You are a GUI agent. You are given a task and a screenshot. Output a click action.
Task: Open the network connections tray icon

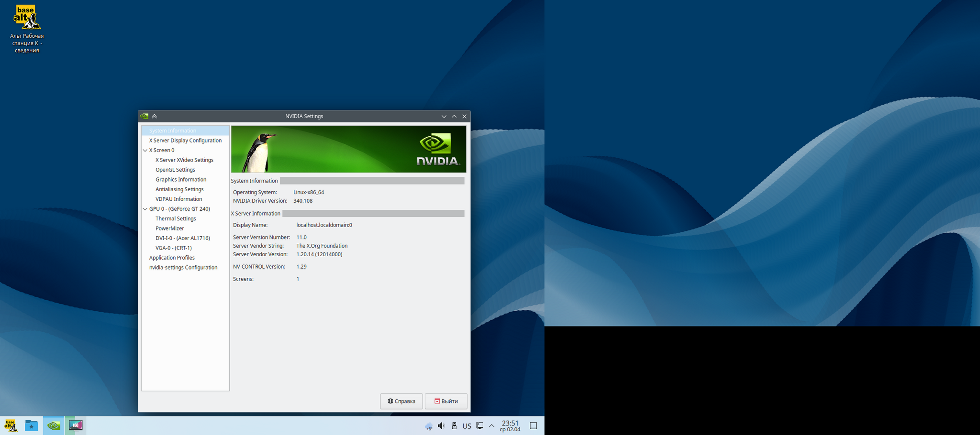479,425
